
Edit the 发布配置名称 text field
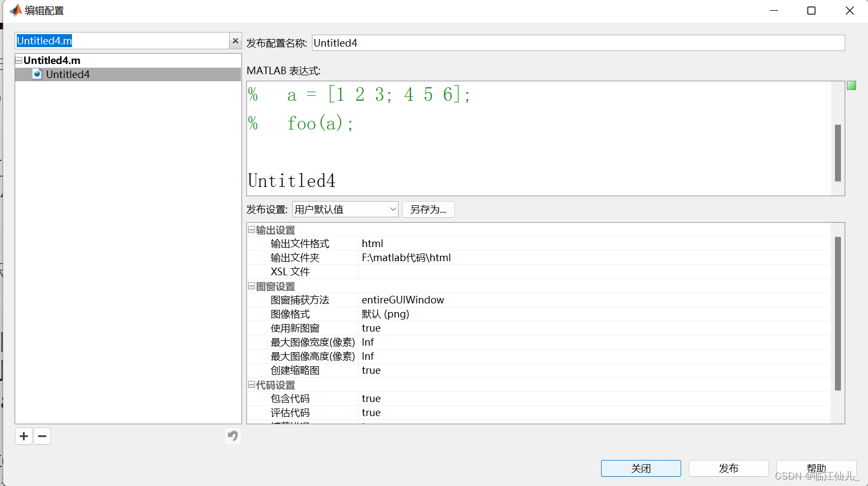pyautogui.click(x=578, y=43)
